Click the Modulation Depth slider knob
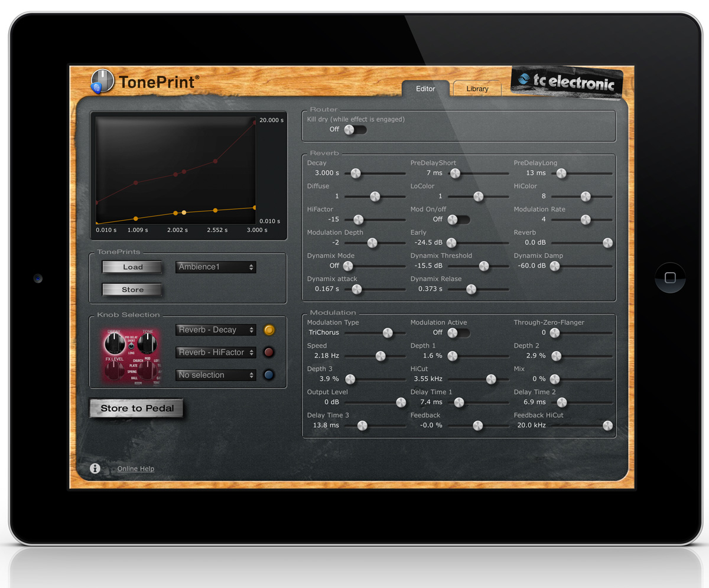This screenshot has width=709, height=588. (x=372, y=243)
